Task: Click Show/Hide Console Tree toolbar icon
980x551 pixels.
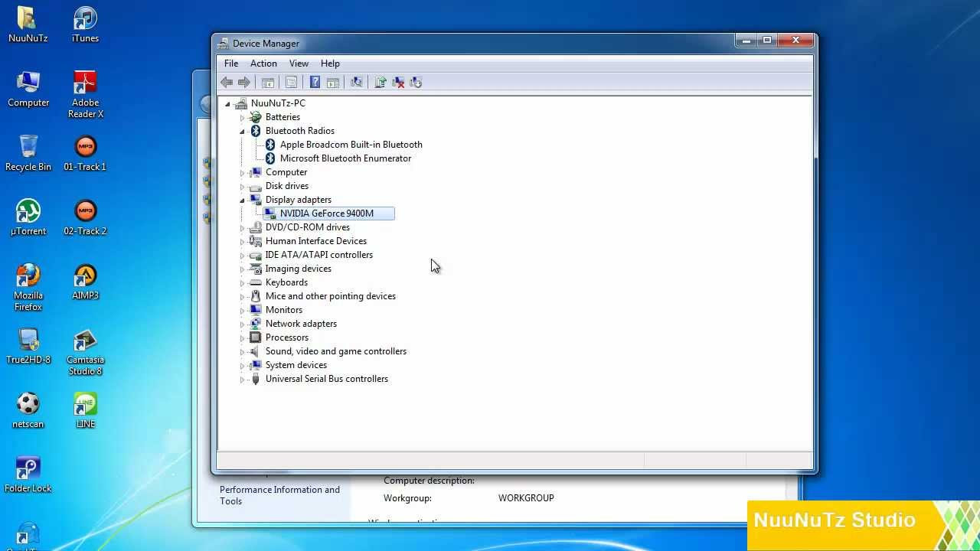Action: 268,83
